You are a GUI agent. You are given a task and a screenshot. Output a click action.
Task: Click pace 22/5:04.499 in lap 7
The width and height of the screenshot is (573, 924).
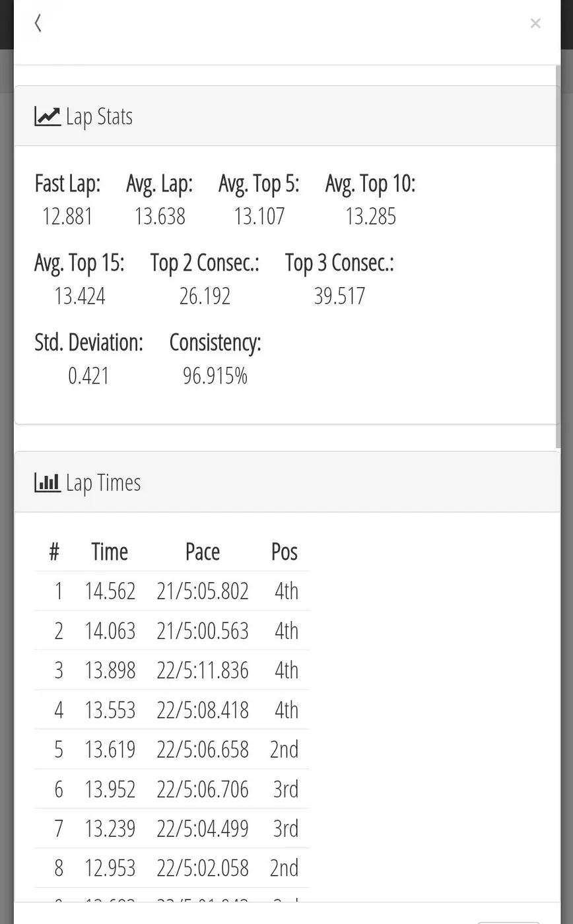click(x=203, y=828)
